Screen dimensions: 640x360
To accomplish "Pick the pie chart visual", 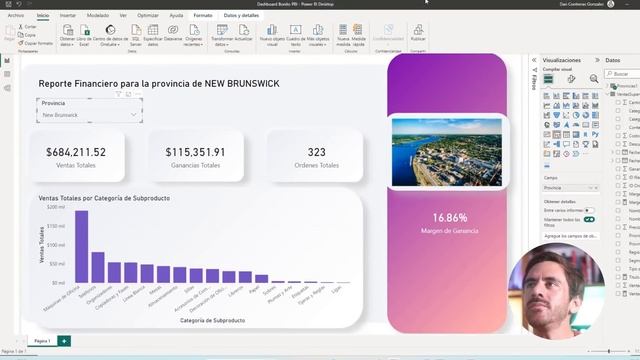I will coord(576,115).
